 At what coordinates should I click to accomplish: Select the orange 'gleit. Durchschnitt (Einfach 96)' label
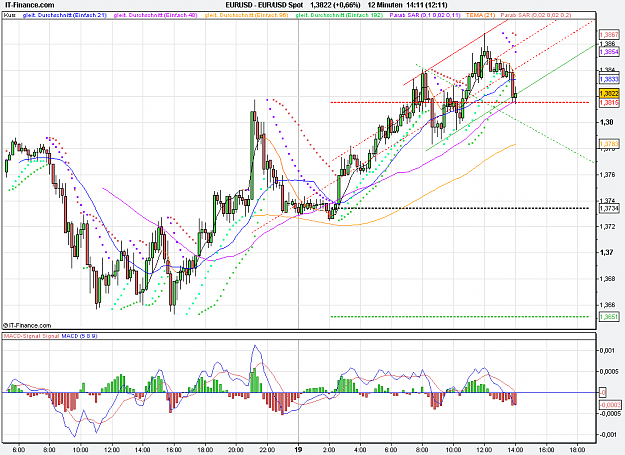pyautogui.click(x=246, y=15)
